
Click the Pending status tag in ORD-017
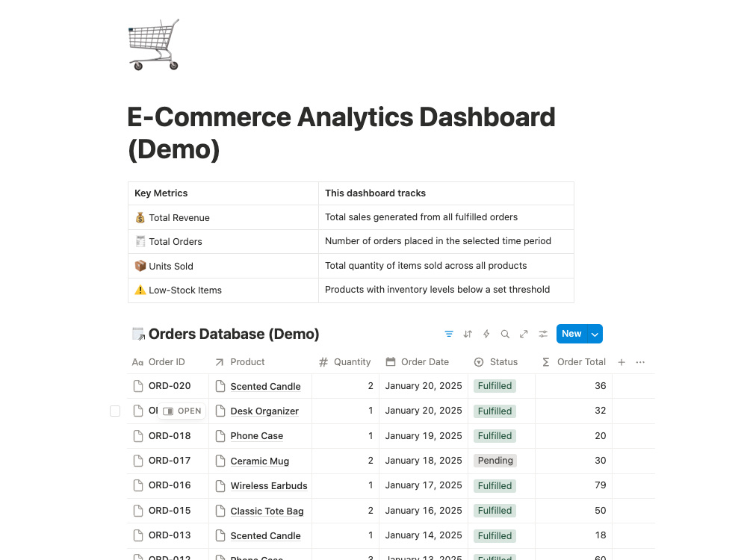(495, 461)
